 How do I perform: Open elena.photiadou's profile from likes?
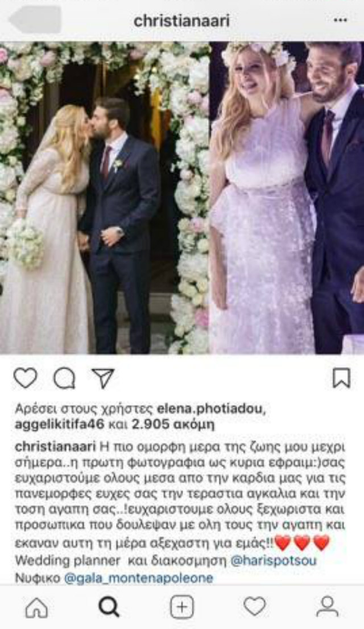click(211, 409)
